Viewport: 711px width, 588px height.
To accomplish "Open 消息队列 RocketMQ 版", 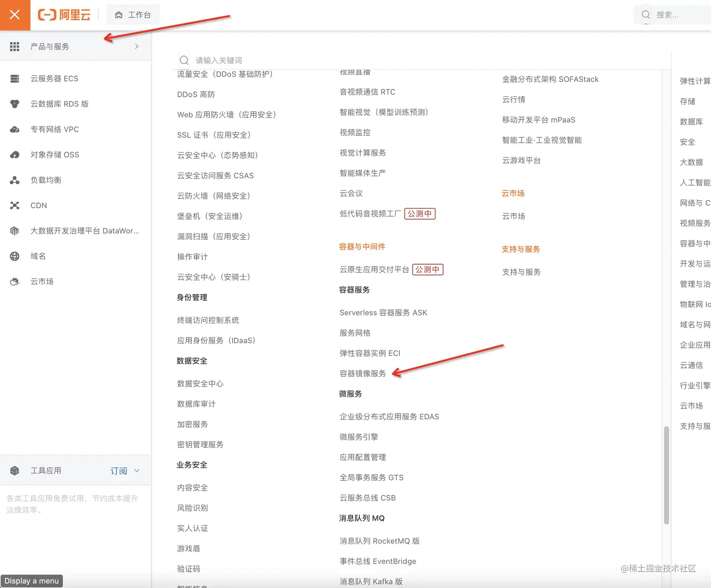I will tap(379, 541).
